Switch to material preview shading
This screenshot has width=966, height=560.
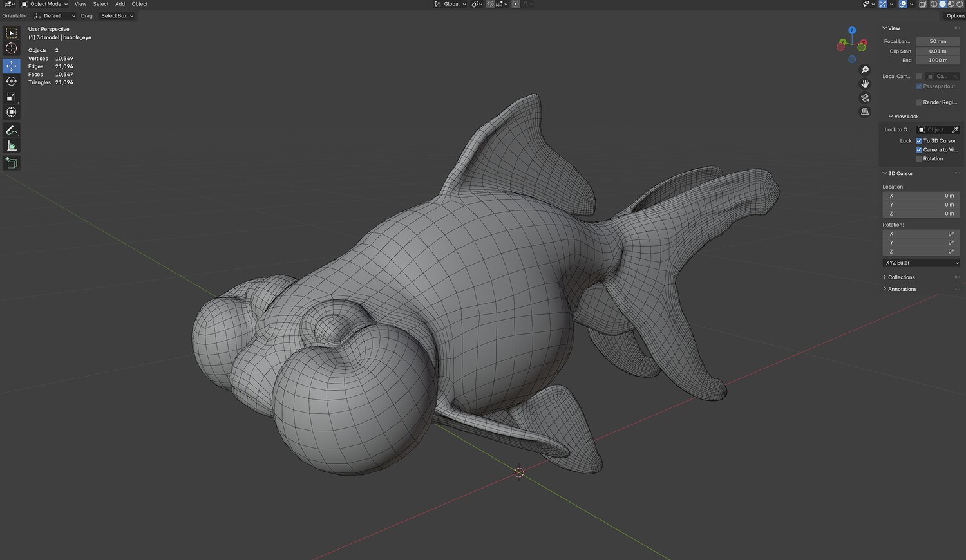click(951, 4)
